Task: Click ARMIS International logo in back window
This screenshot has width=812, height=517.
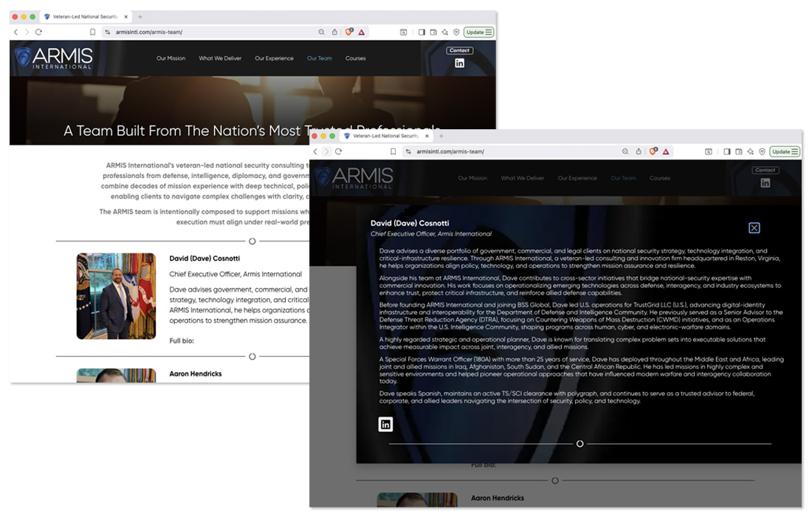Action: [53, 58]
